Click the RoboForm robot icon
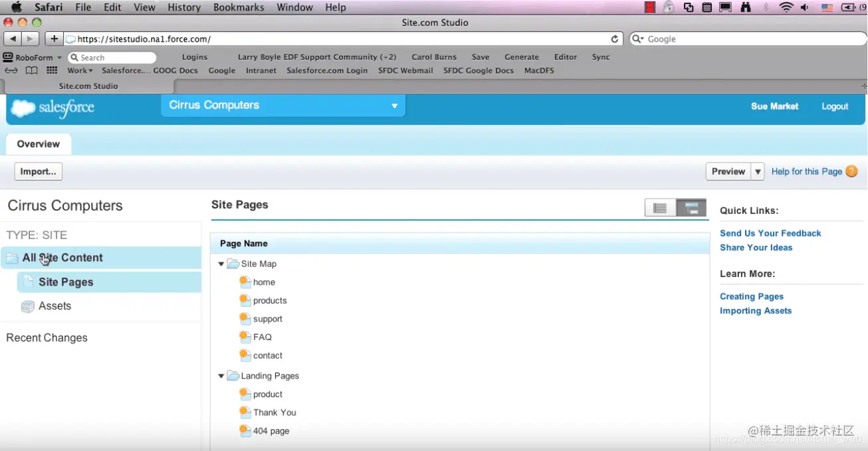This screenshot has height=451, width=868. 8,57
